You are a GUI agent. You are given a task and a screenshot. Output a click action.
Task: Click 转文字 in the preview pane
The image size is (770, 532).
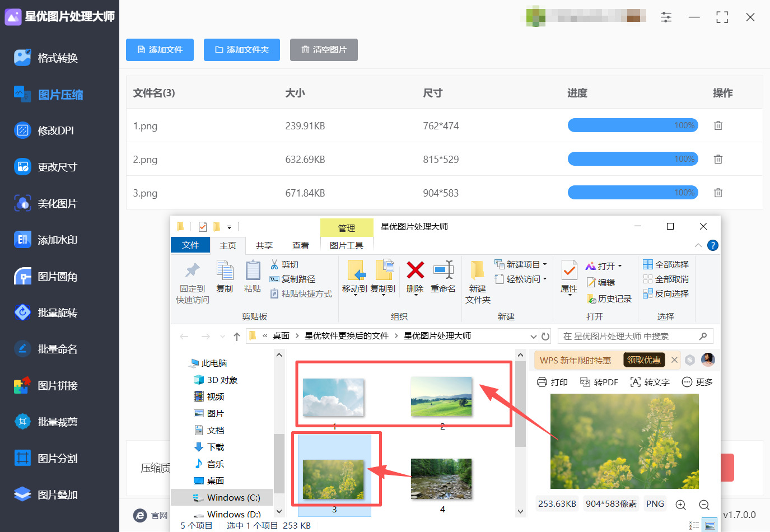pos(650,382)
